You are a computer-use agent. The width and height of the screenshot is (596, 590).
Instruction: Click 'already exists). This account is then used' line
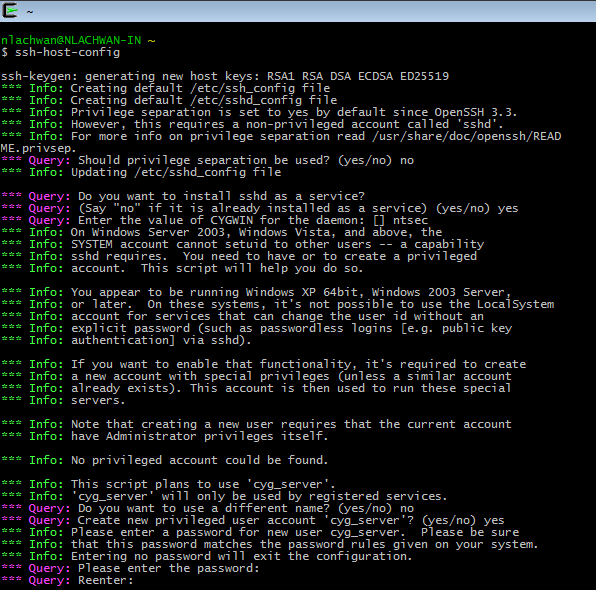256,388
